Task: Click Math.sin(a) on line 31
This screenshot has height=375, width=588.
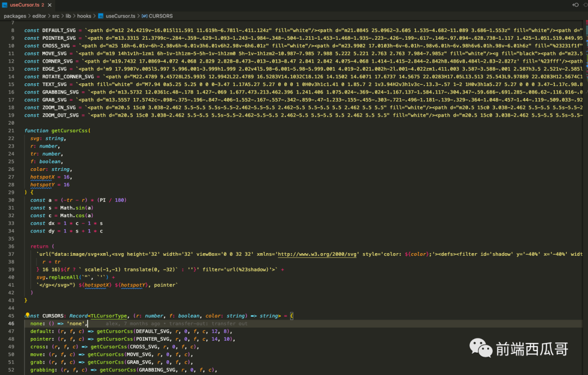Action: coord(77,208)
